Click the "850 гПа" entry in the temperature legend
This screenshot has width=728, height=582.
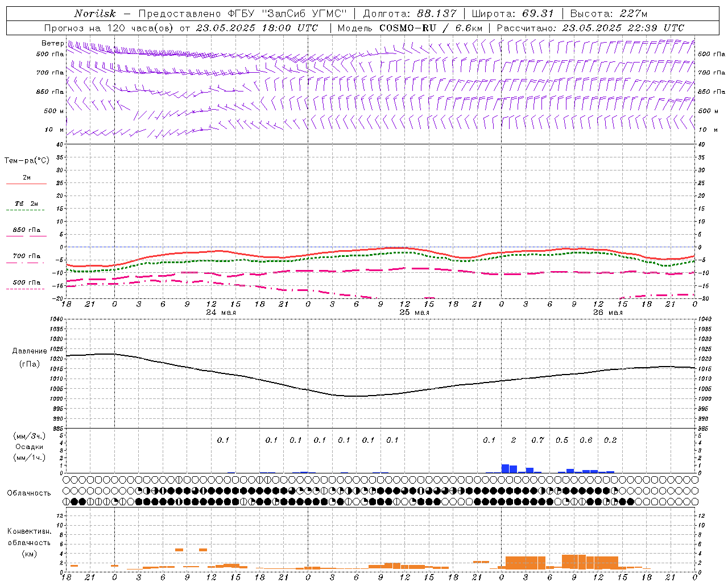(27, 230)
